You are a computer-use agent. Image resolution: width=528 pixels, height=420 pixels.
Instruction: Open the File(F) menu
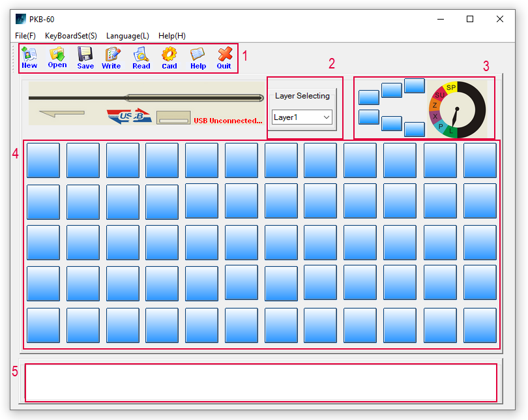[x=25, y=36]
